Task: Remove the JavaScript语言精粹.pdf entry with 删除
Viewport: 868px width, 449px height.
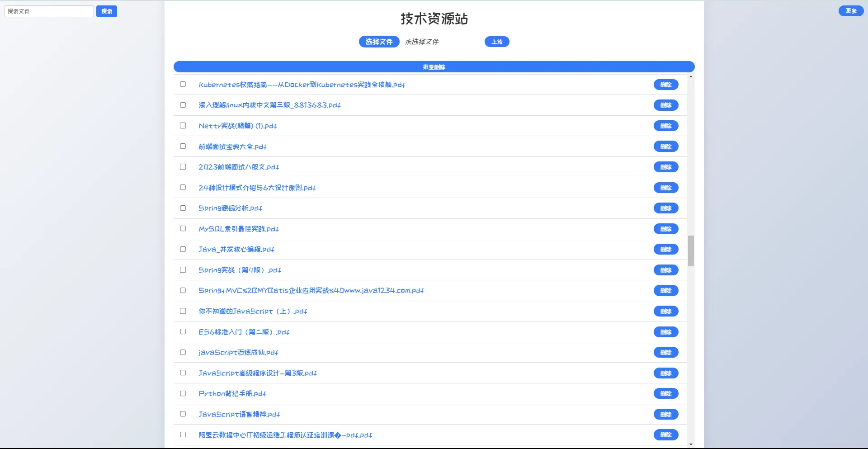Action: point(665,414)
